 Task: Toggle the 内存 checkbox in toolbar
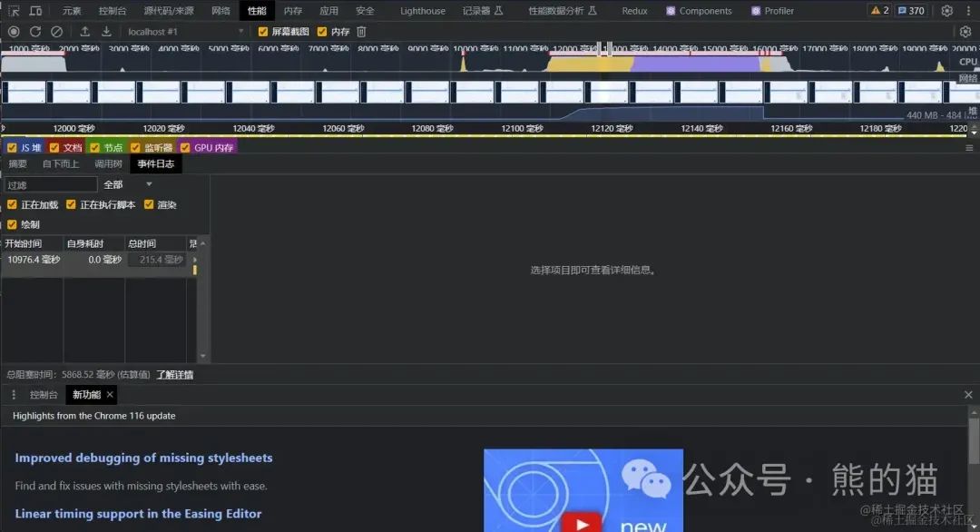[x=322, y=31]
